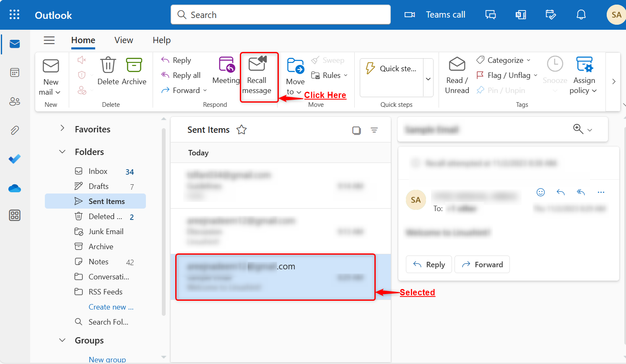Open the Forward dropdown arrow
626x364 pixels.
(x=205, y=90)
